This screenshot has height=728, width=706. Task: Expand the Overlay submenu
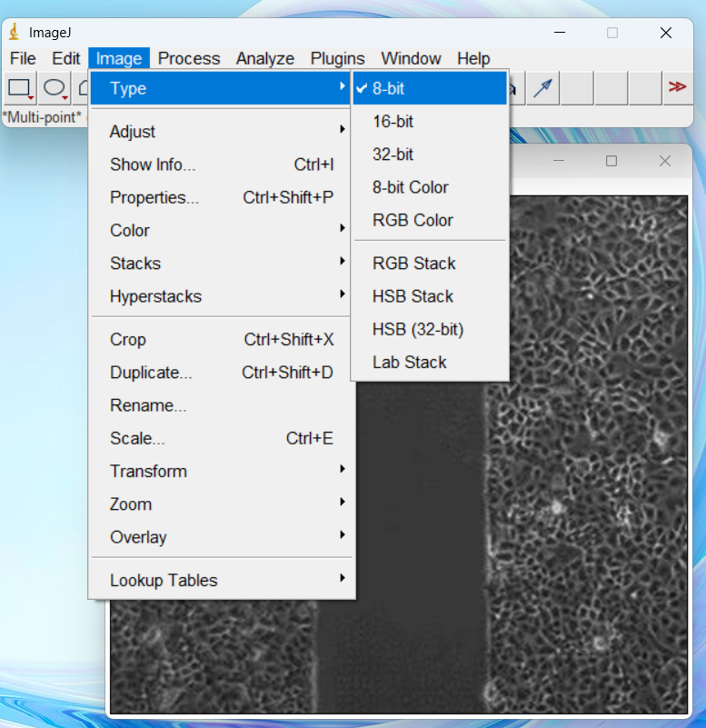tap(221, 537)
